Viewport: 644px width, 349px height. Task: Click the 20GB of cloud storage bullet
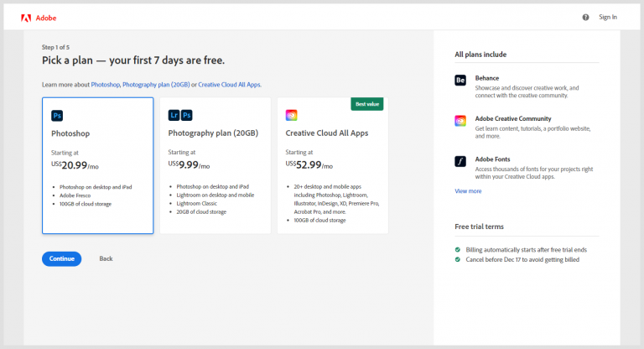pyautogui.click(x=201, y=212)
